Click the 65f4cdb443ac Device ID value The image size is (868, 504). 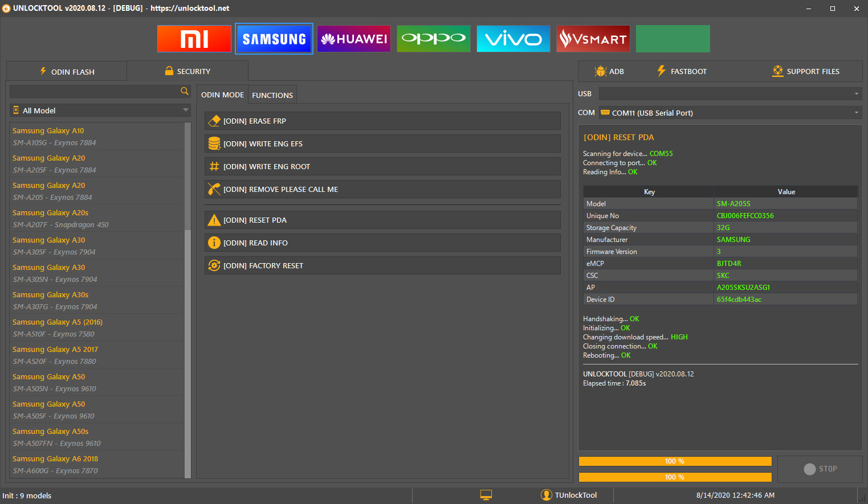coord(739,300)
